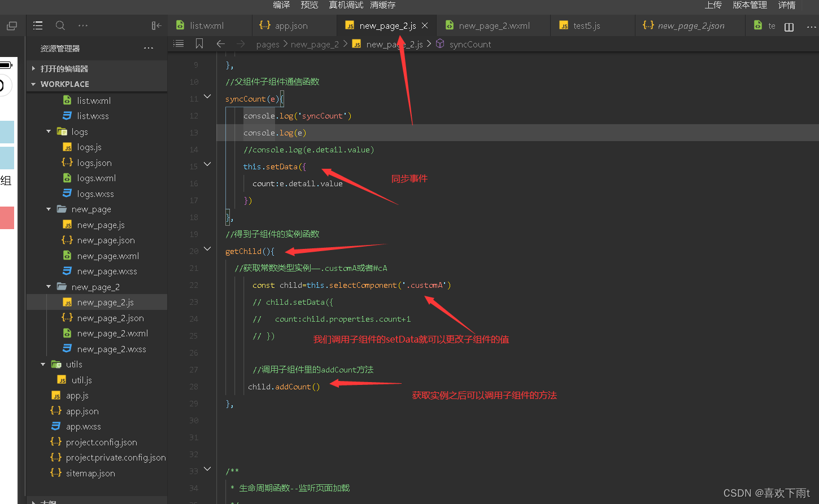Image resolution: width=819 pixels, height=504 pixels.
Task: Click line number 13 in the gutter
Action: (x=194, y=133)
